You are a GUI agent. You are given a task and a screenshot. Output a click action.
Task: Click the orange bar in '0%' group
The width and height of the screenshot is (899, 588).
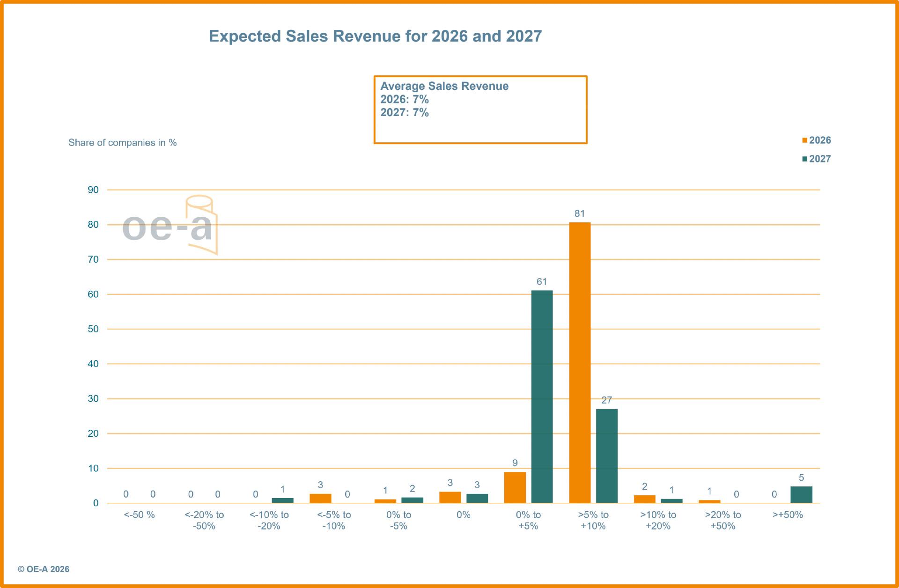click(x=450, y=498)
